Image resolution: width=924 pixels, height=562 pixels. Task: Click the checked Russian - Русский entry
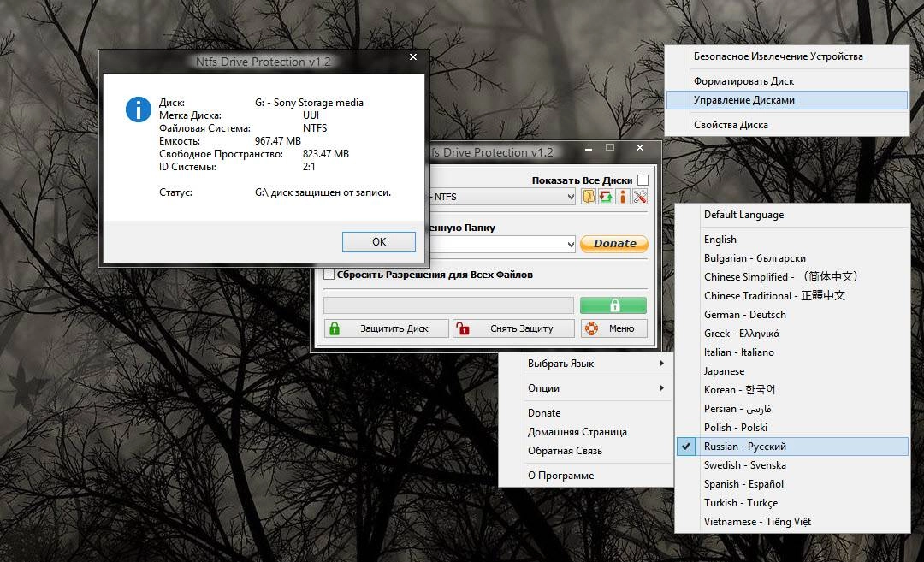(792, 447)
